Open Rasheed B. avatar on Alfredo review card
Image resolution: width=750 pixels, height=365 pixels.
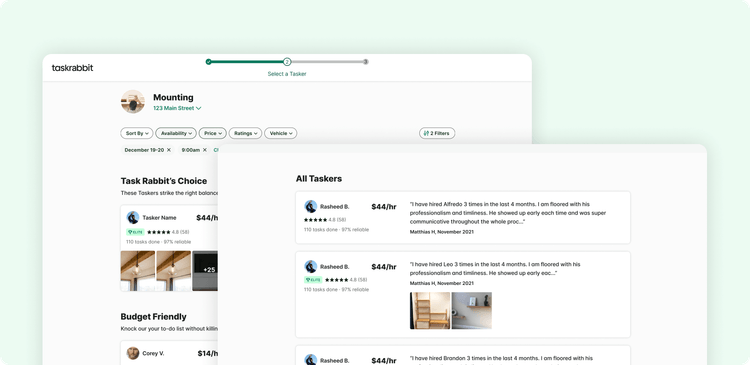311,207
